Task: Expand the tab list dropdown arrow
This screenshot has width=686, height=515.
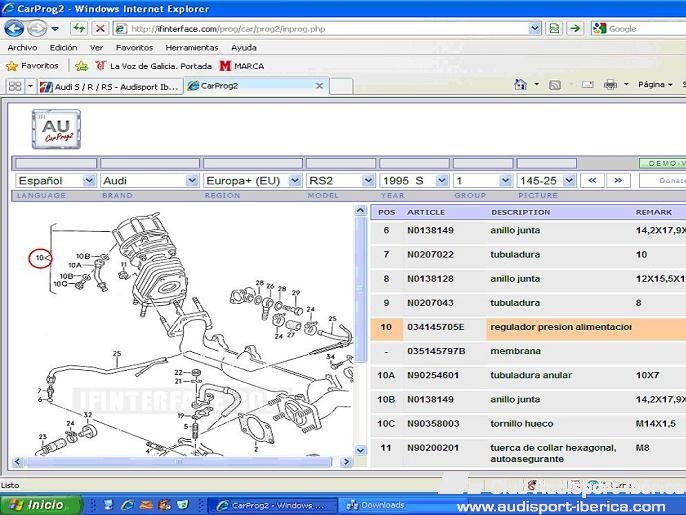Action: point(30,86)
